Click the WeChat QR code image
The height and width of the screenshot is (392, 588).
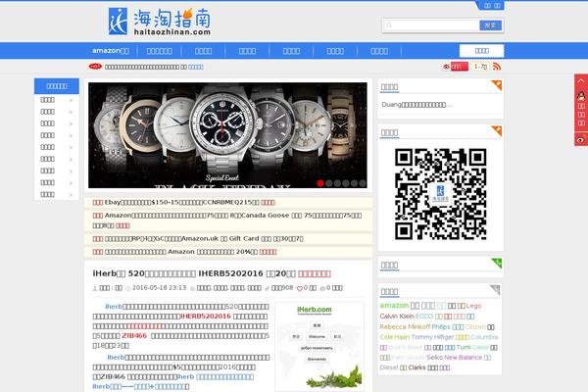point(441,194)
